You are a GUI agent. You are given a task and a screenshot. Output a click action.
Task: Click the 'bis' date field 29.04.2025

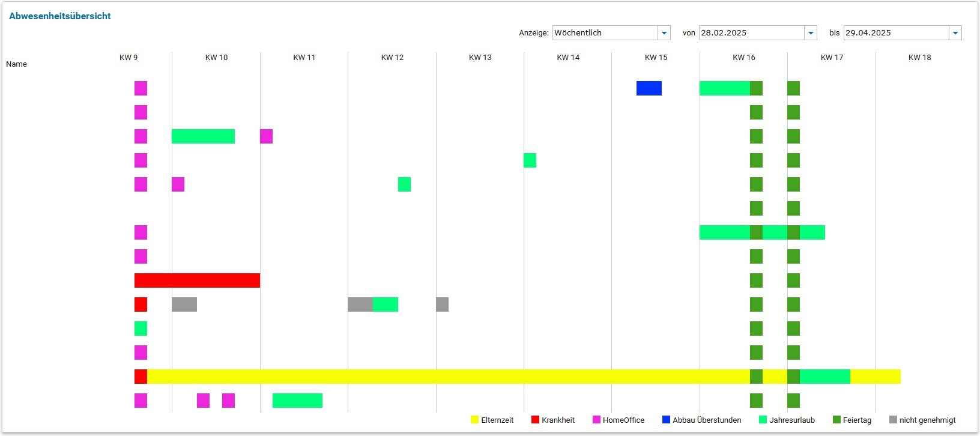pyautogui.click(x=895, y=33)
